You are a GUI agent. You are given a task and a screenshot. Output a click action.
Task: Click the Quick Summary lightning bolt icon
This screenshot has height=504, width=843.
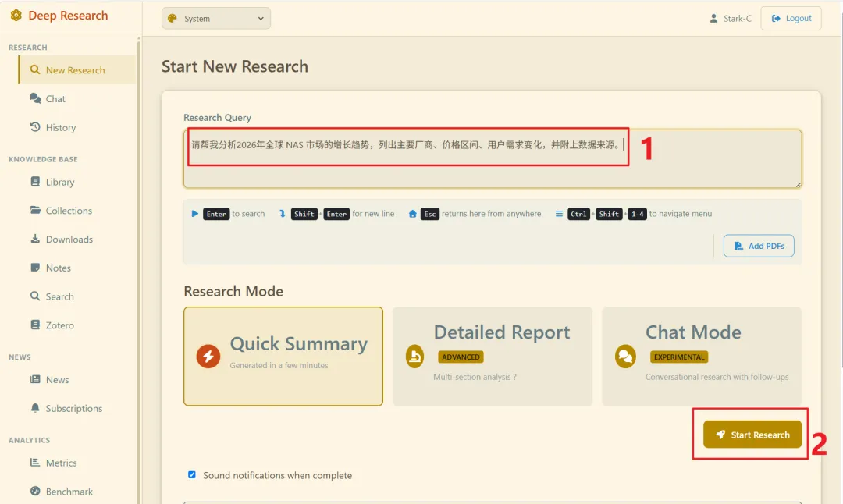[x=208, y=357]
